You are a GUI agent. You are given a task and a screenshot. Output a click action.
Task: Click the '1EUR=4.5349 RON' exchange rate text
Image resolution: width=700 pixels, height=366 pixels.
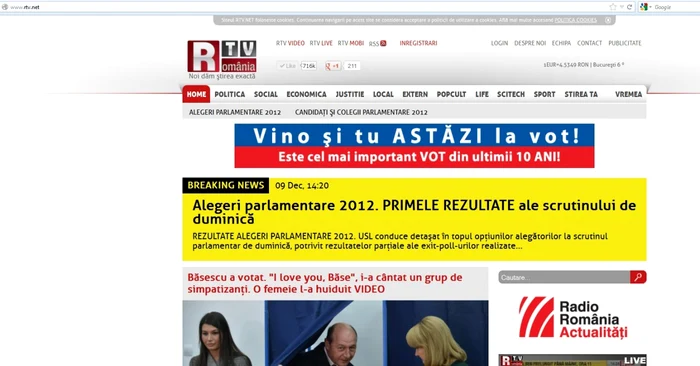pos(566,65)
